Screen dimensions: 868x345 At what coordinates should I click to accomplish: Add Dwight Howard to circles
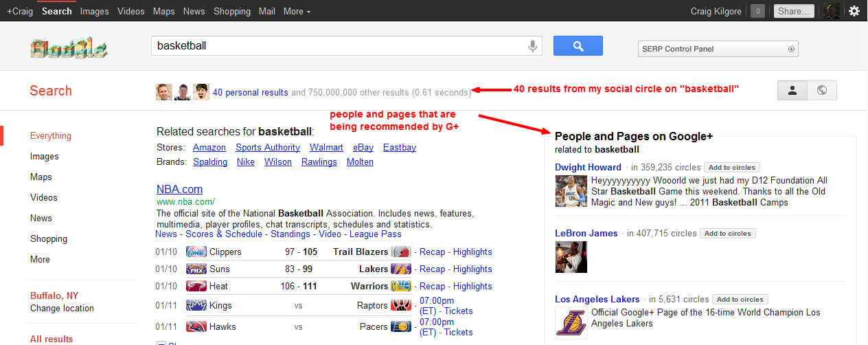(x=731, y=167)
